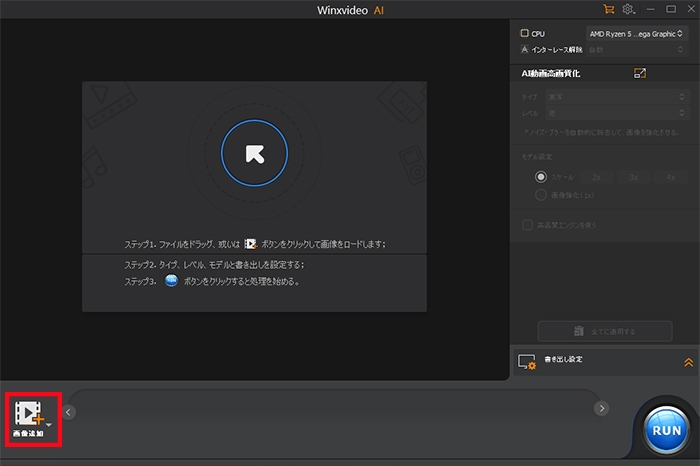Choose the 3x scale option
Viewport: 700px width, 466px height.
click(x=633, y=177)
